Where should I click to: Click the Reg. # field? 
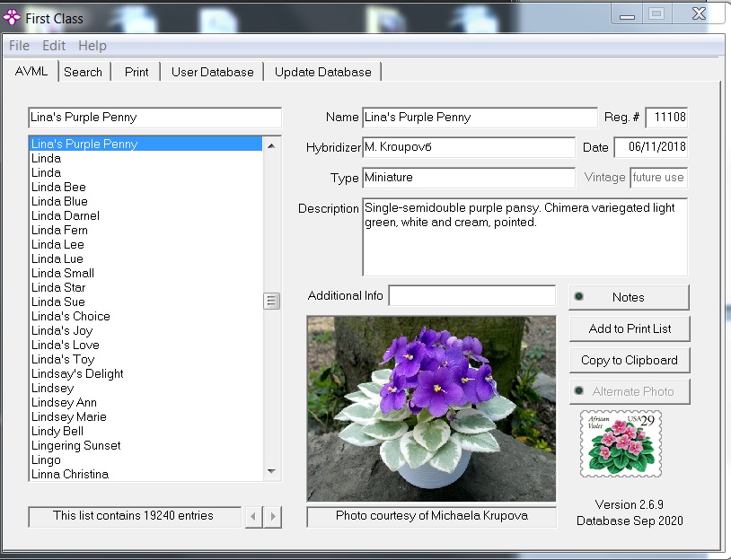[x=666, y=118]
